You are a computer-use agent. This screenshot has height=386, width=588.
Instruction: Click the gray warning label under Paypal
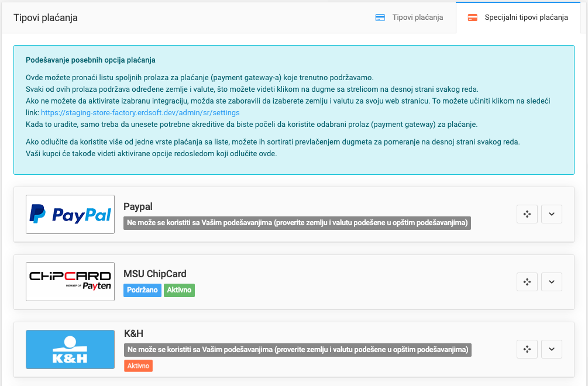pos(297,223)
